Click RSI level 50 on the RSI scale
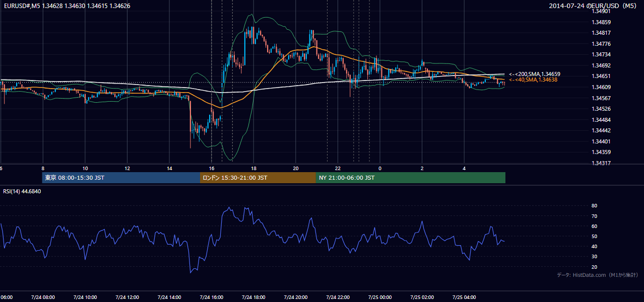The image size is (644, 302). coord(594,236)
